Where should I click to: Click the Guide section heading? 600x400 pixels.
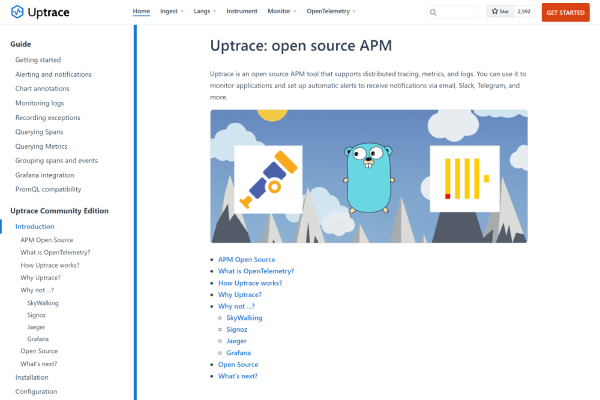[x=21, y=44]
